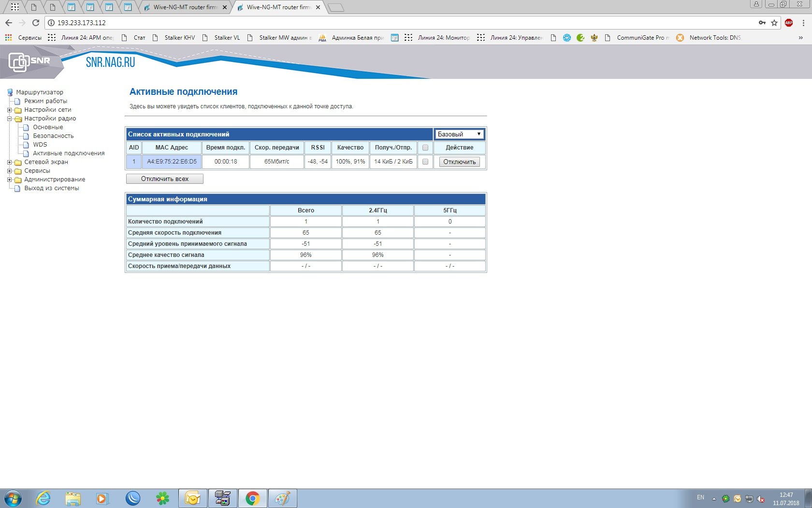Image resolution: width=812 pixels, height=508 pixels.
Task: Open the Stalker VL bookmark
Action: pos(220,38)
